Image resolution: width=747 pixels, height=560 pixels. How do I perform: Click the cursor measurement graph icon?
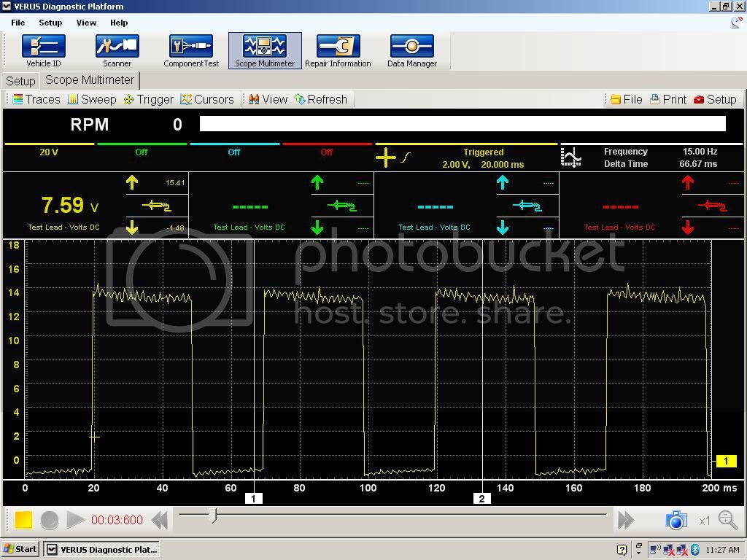[570, 157]
